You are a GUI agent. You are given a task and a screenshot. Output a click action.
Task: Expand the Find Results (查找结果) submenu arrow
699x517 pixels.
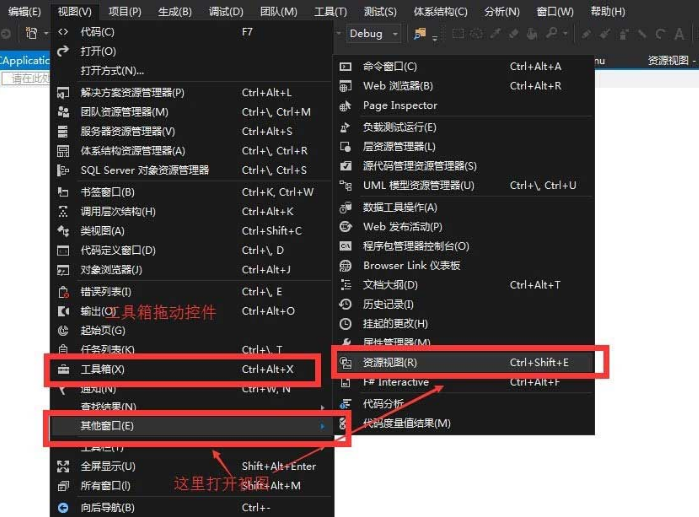click(x=321, y=407)
